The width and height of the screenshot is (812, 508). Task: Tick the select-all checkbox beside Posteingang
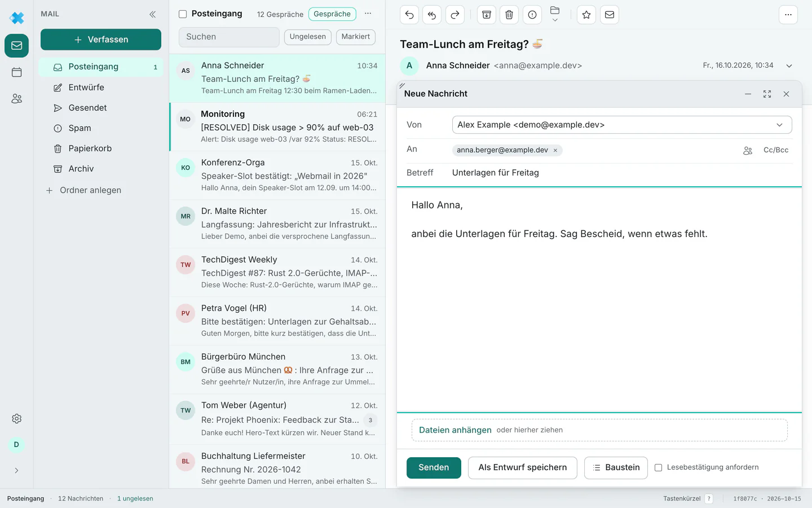click(183, 14)
